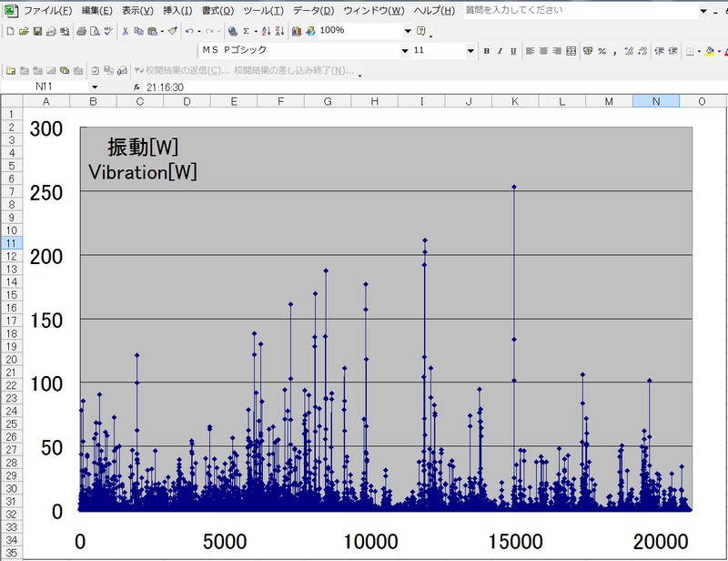The image size is (728, 561).
Task: Open the paste options dropdown arrow
Action: [162, 32]
